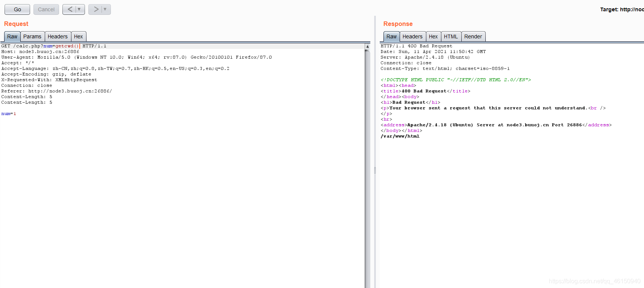Image resolution: width=644 pixels, height=288 pixels.
Task: Switch to the Request Params tab
Action: pos(32,36)
